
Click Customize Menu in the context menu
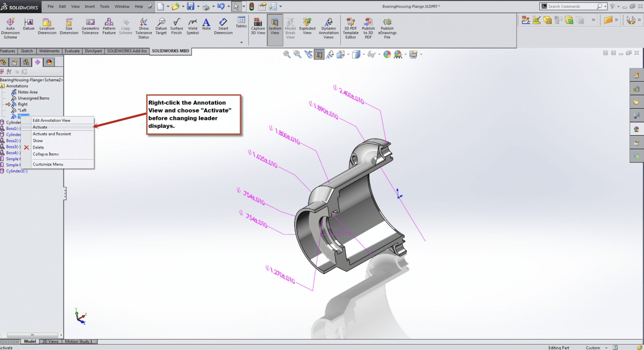click(48, 164)
